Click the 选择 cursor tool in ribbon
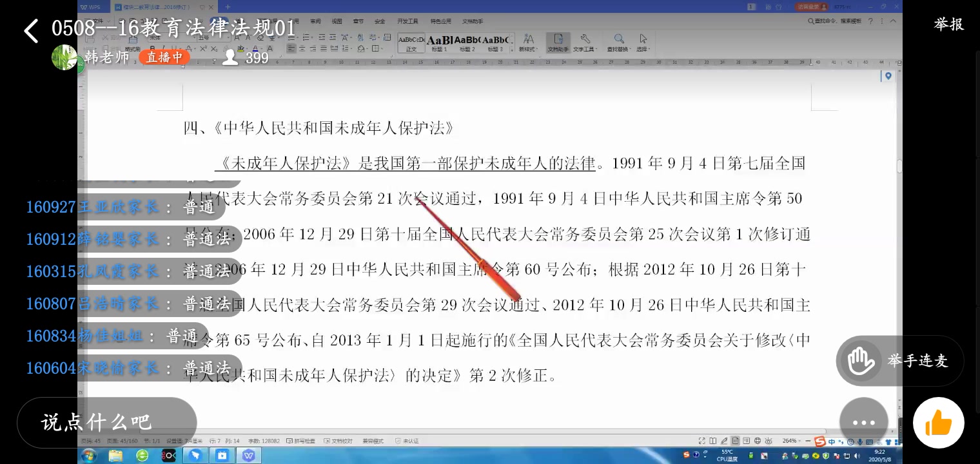This screenshot has width=980, height=464. point(643,43)
